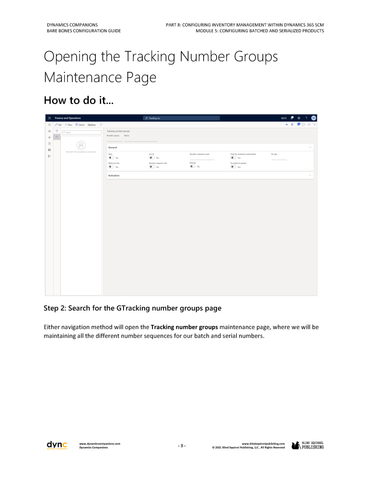Click the Filter text box in the list pane
The height and width of the screenshot is (480, 371).
pyautogui.click(x=82, y=133)
